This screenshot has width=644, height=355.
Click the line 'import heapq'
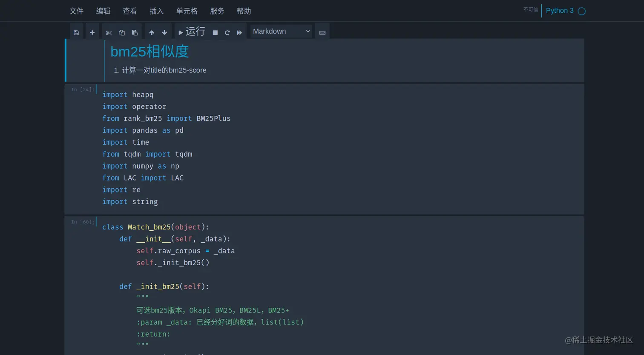128,94
